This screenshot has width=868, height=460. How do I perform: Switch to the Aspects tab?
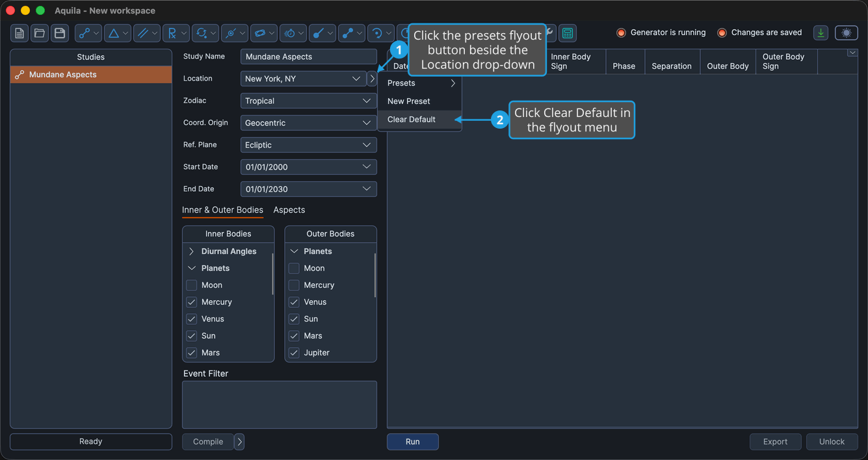pos(289,210)
